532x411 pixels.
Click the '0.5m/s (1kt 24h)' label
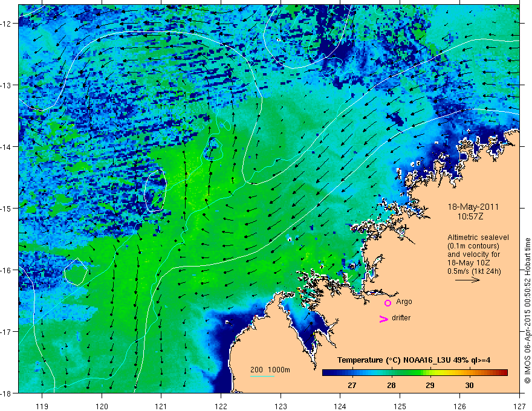(474, 271)
